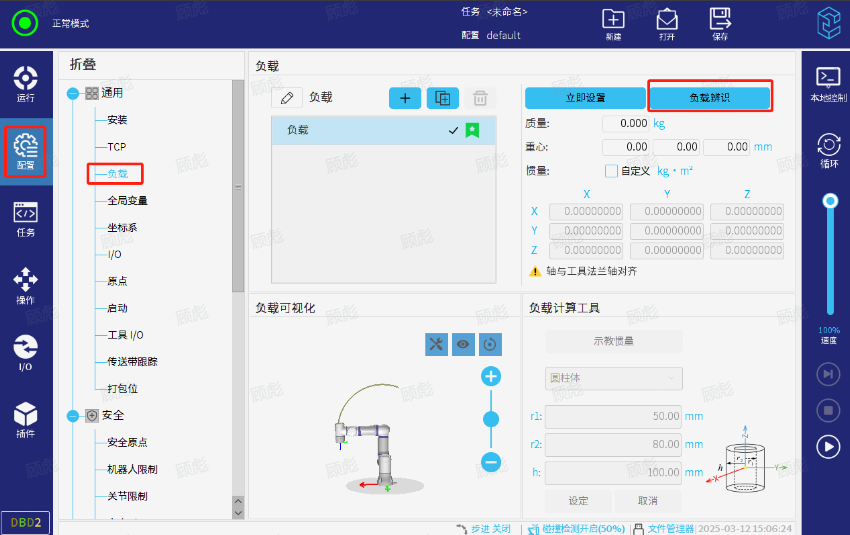Toggle eye visibility in payload visualization

(463, 344)
